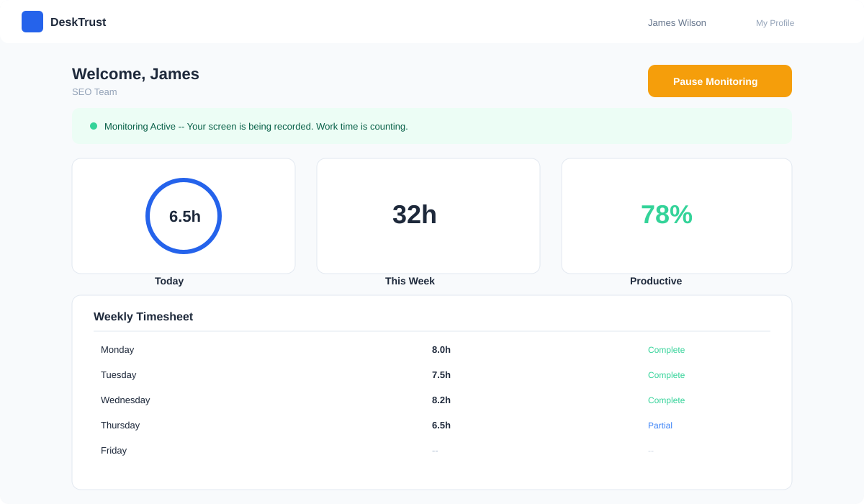Click the 32h weekly hours value
The image size is (864, 504).
pyautogui.click(x=415, y=215)
